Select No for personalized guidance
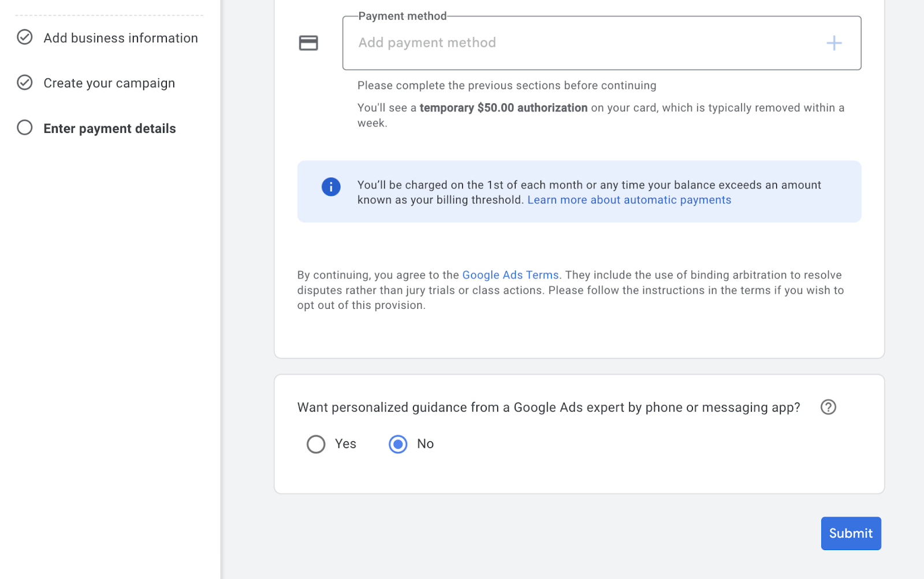This screenshot has height=579, width=924. pyautogui.click(x=397, y=444)
